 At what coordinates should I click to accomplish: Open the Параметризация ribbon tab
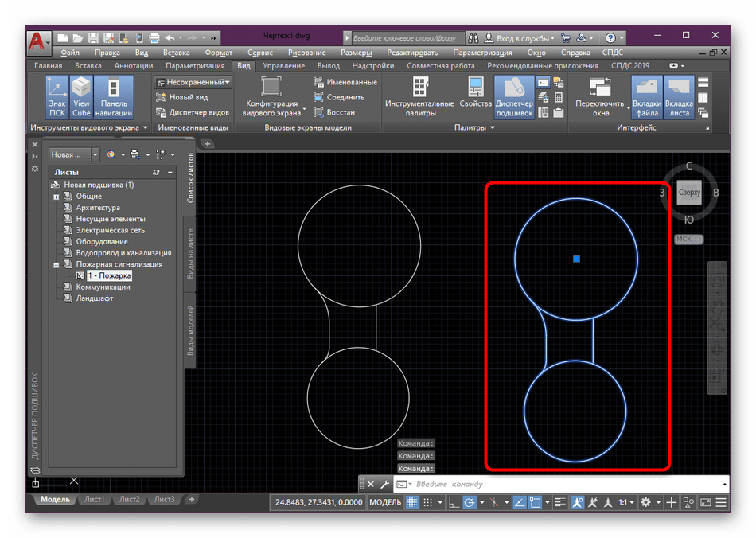196,66
